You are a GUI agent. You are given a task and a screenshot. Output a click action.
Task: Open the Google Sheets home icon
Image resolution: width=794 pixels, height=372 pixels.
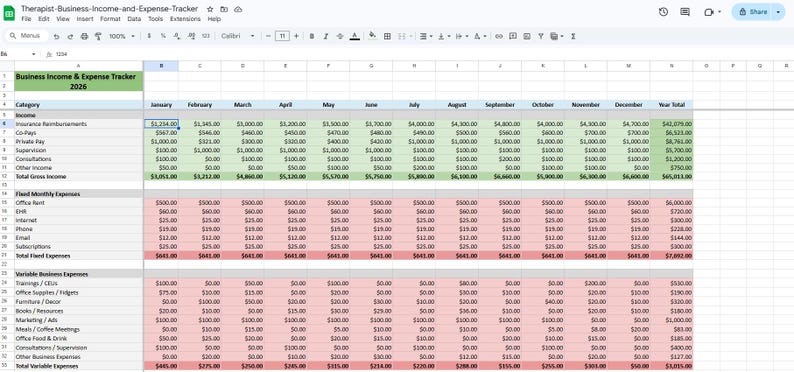point(9,13)
